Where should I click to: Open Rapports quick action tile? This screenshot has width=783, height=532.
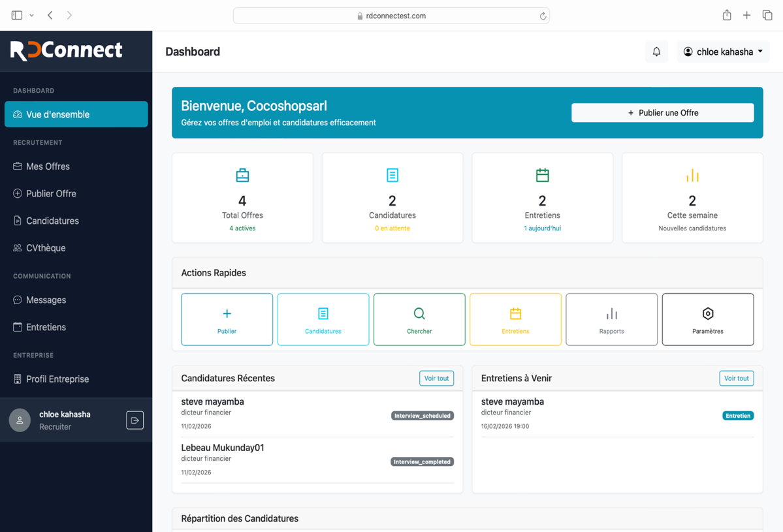click(x=611, y=319)
